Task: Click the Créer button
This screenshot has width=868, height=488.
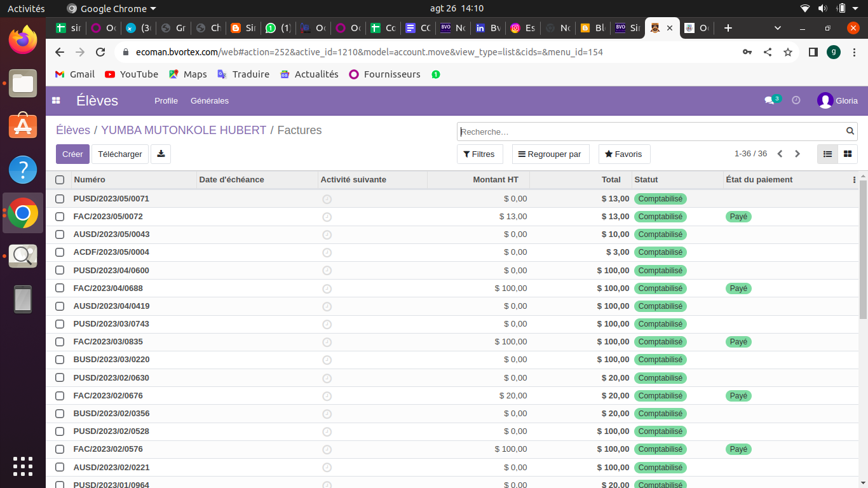Action: click(x=72, y=154)
